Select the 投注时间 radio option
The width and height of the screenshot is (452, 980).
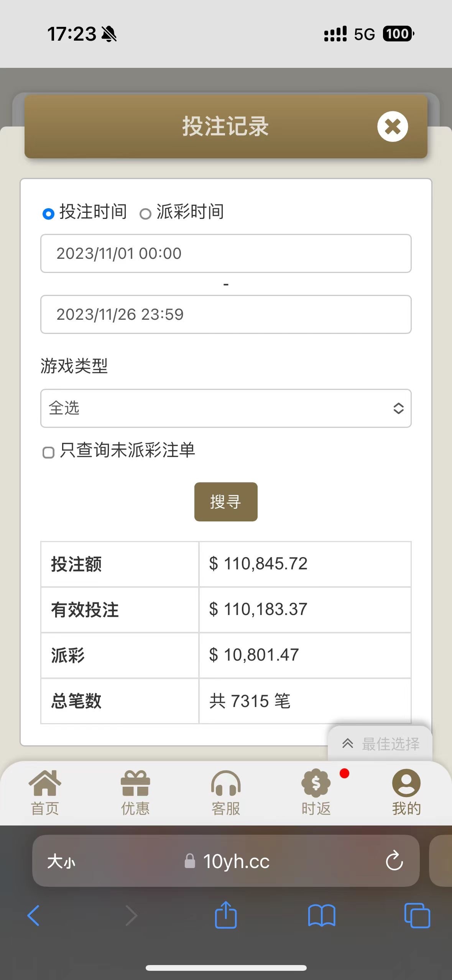pos(48,214)
